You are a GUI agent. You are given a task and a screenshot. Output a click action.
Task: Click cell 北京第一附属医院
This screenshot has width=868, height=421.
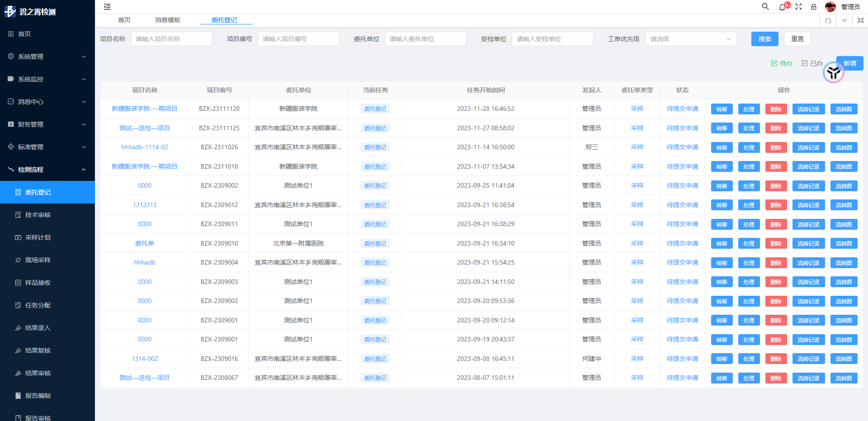(298, 243)
